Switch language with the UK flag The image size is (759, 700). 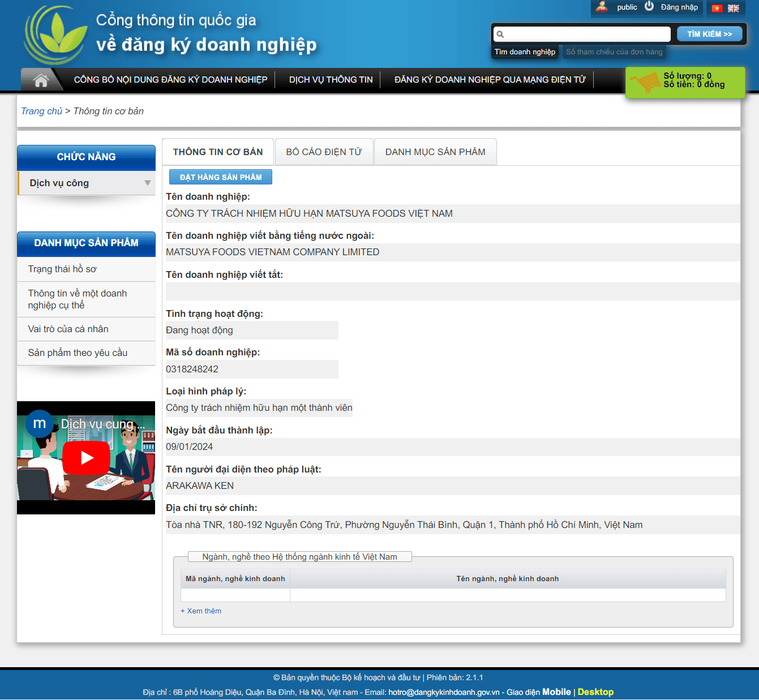click(734, 8)
